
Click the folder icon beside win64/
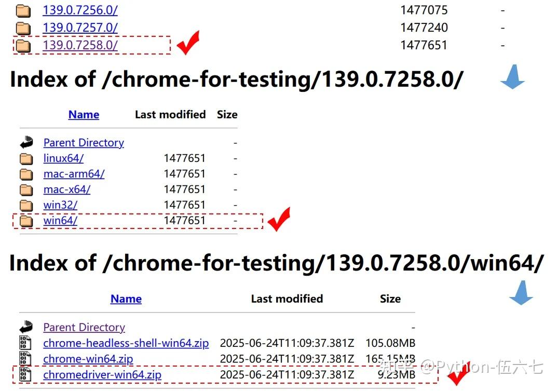26,221
